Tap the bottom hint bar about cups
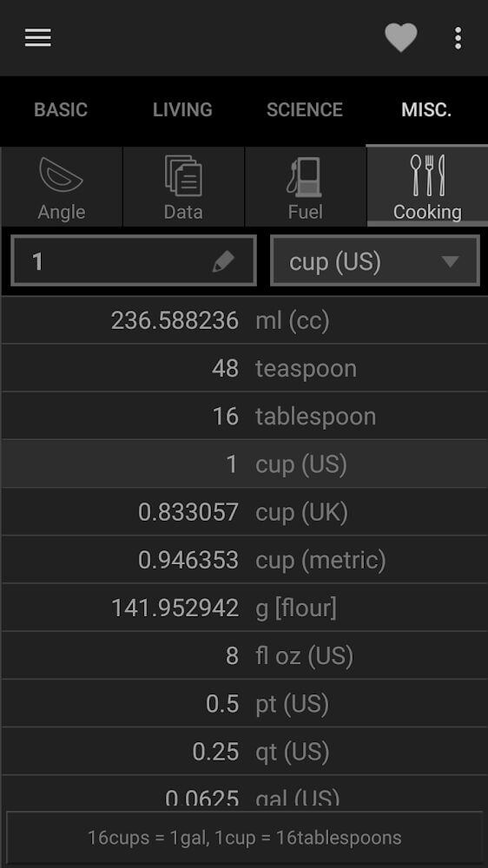Screen dimensions: 488x868 coord(244,837)
